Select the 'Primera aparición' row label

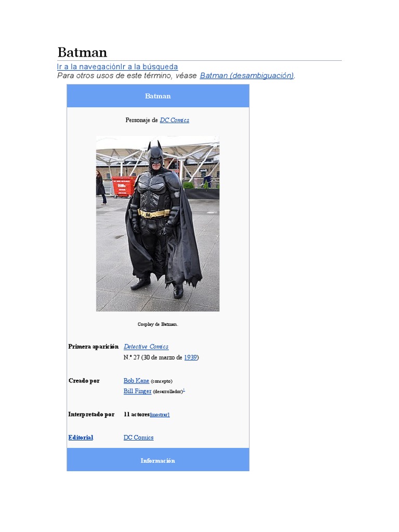coord(94,347)
